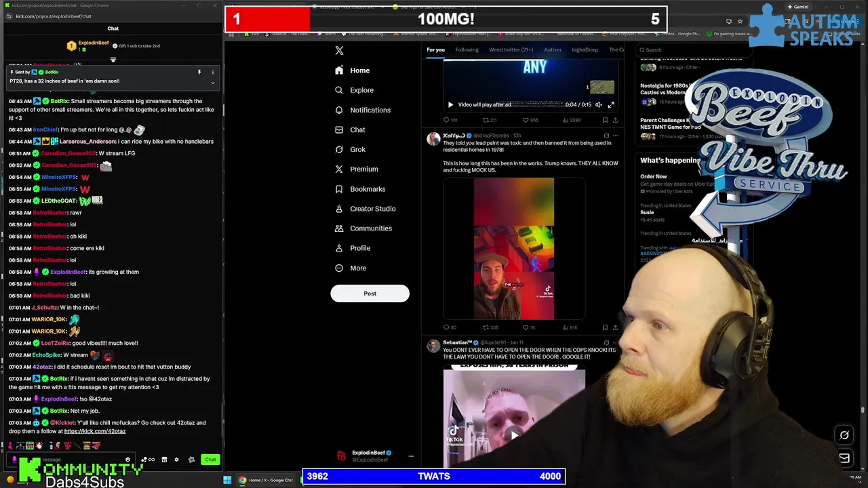
Task: Click the Grok icon on Sebastian's post
Action: pyautogui.click(x=606, y=343)
